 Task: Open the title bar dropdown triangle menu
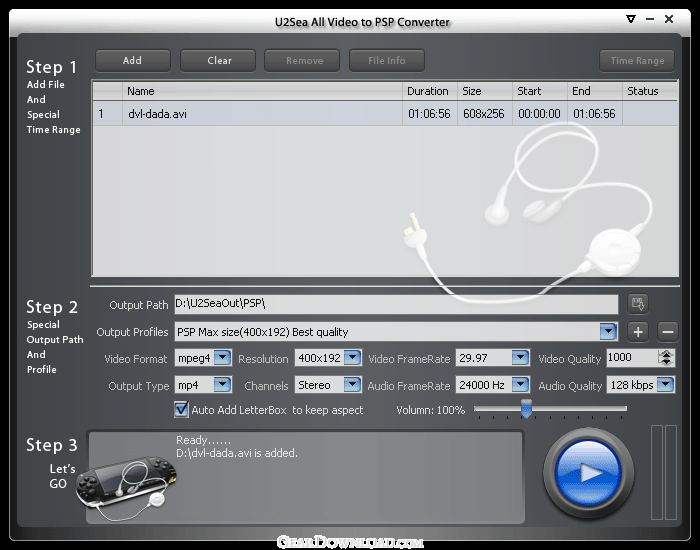[x=631, y=19]
